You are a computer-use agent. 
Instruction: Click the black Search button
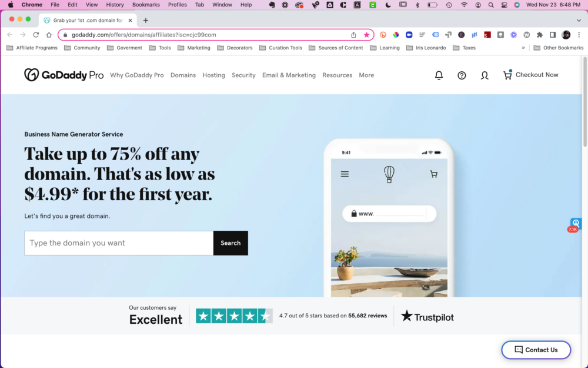(230, 243)
